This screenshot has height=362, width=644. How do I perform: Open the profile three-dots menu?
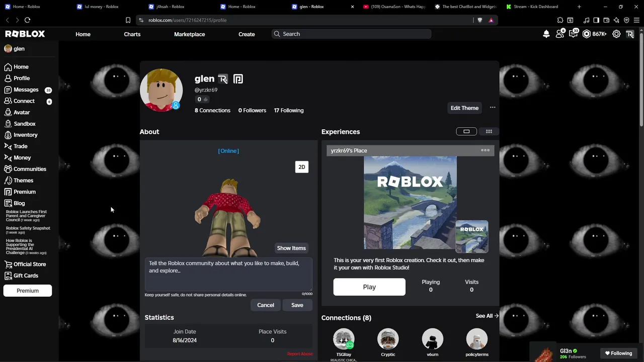(493, 108)
